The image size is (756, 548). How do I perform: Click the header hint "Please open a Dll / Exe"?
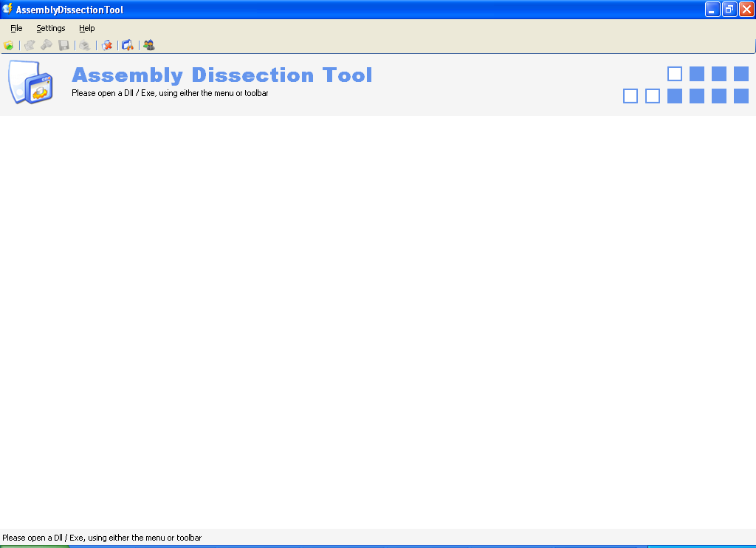coord(170,93)
